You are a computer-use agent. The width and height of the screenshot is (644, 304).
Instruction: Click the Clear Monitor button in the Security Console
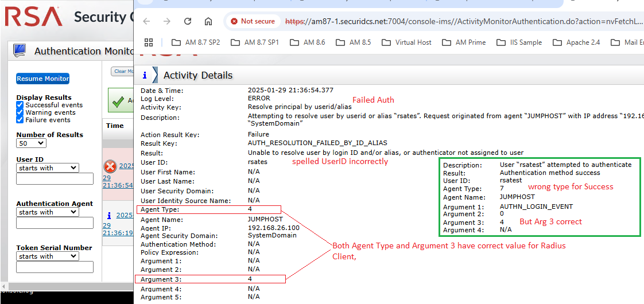pos(122,71)
